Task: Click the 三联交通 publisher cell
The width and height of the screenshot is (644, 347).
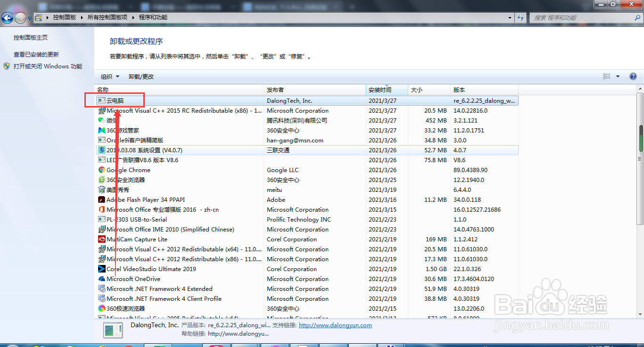Action: point(278,150)
